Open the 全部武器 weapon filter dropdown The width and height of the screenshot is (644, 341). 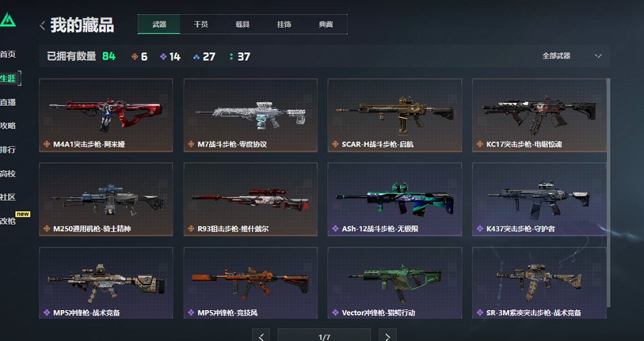click(571, 56)
